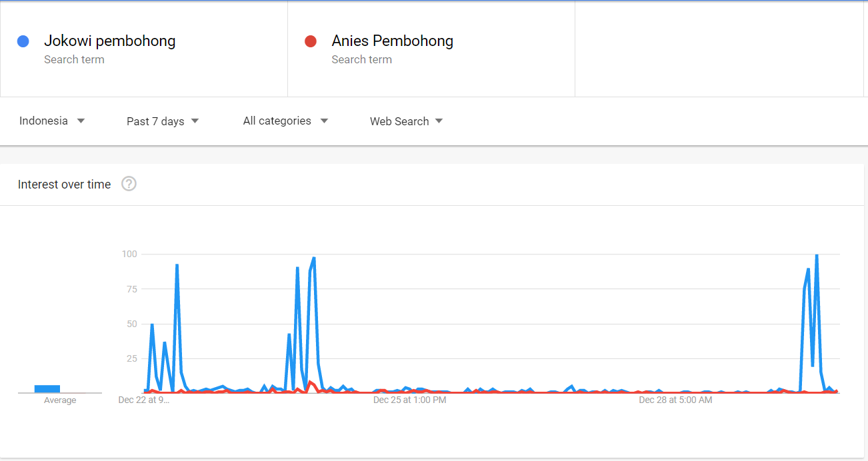Click the Dec 25 at 1:00 PM label
The height and width of the screenshot is (461, 868).
coord(409,400)
